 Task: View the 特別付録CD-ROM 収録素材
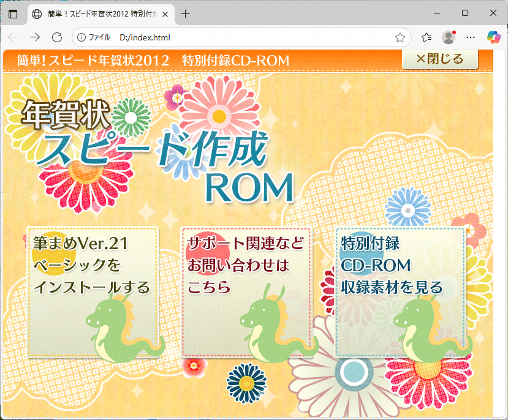tap(401, 291)
